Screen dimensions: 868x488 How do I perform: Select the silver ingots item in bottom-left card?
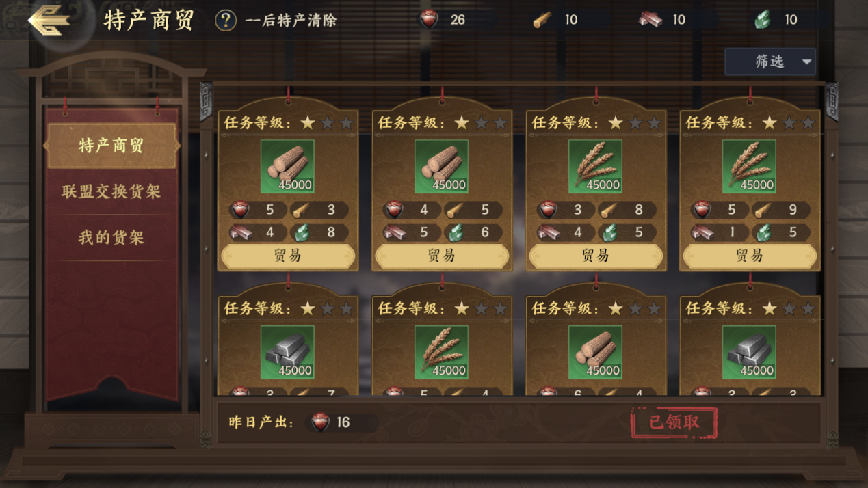pyautogui.click(x=287, y=352)
